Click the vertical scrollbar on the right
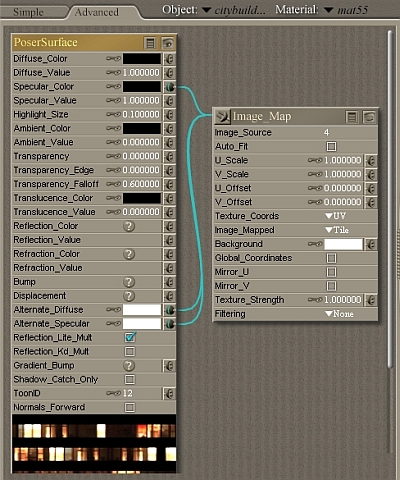 390,200
